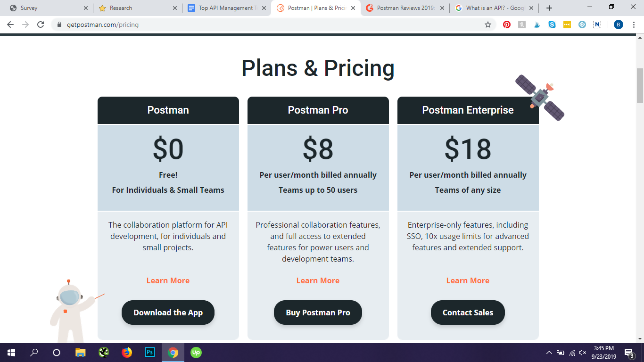Click the Download the App button
644x362 pixels.
point(168,313)
